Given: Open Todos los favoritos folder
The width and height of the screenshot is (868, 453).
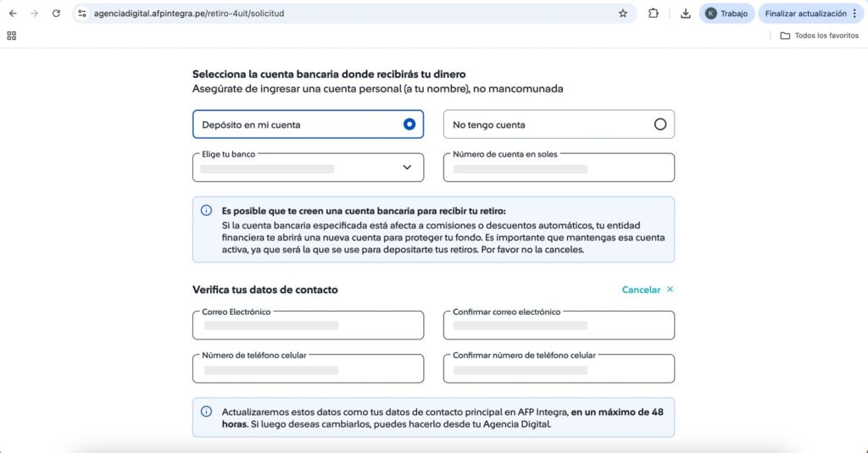Looking at the screenshot, I should pyautogui.click(x=820, y=36).
